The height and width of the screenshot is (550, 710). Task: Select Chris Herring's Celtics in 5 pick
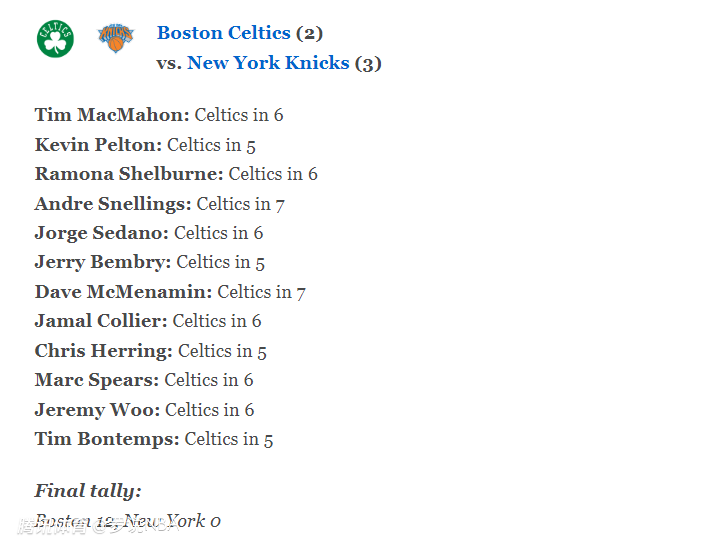151,351
